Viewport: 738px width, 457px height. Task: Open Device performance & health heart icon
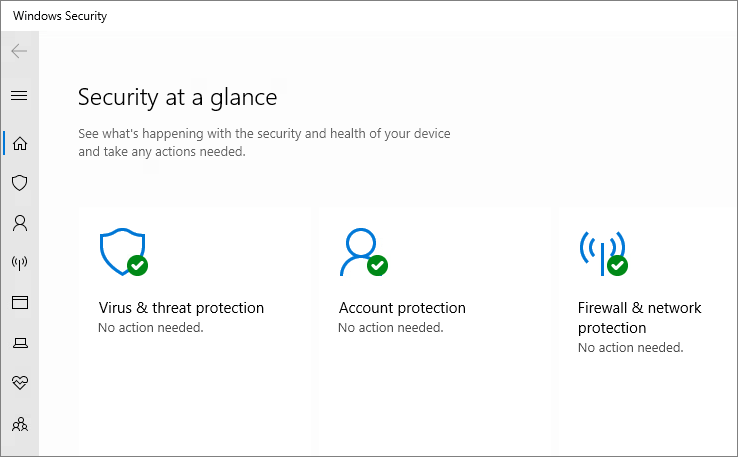19,383
